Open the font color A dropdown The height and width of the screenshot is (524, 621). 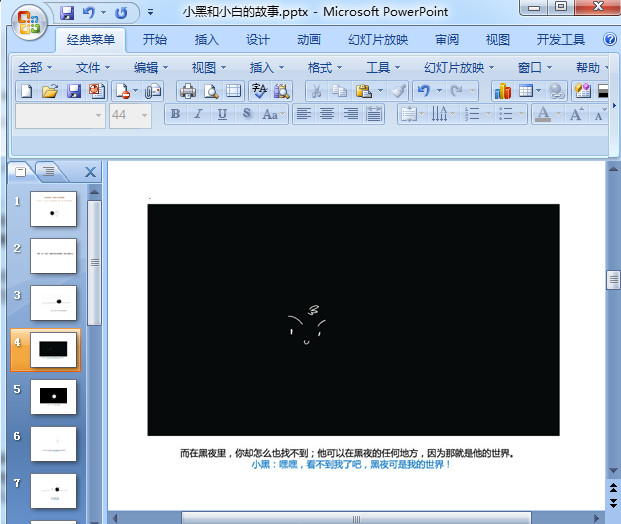pos(558,114)
